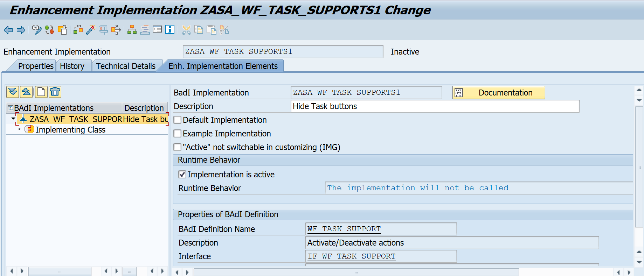Select the Implementing Class tree item
Screen dimensions: 644x276
click(x=70, y=130)
